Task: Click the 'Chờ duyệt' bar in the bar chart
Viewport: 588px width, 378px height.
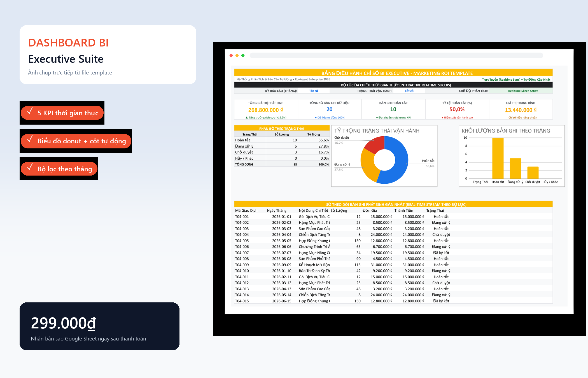Action: [533, 172]
